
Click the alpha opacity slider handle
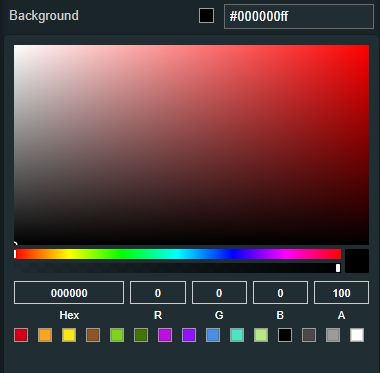[x=338, y=268]
